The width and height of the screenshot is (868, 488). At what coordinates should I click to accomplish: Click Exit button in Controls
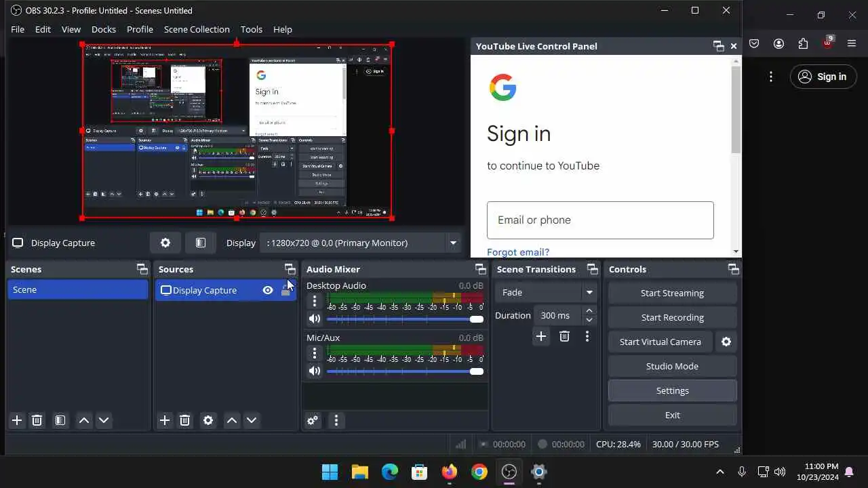point(672,415)
